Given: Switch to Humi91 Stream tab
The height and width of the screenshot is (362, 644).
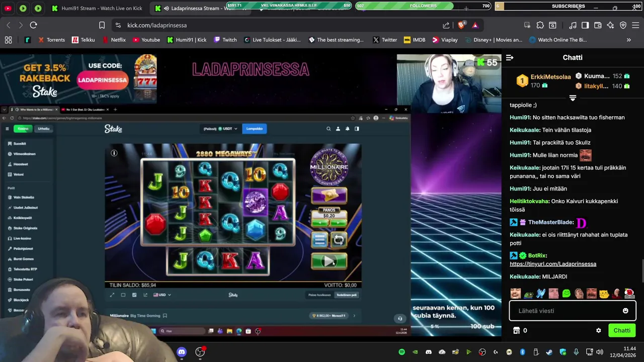Looking at the screenshot, I should [96, 9].
